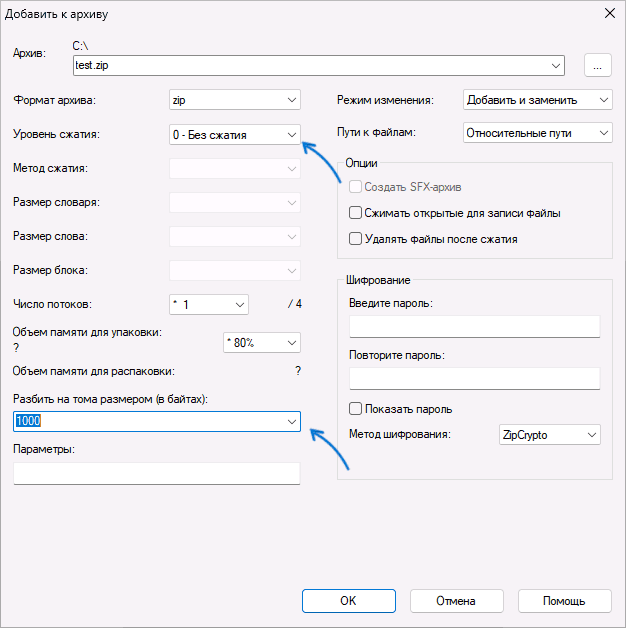Expand the number of threads dropdown
The width and height of the screenshot is (626, 628).
coord(209,304)
